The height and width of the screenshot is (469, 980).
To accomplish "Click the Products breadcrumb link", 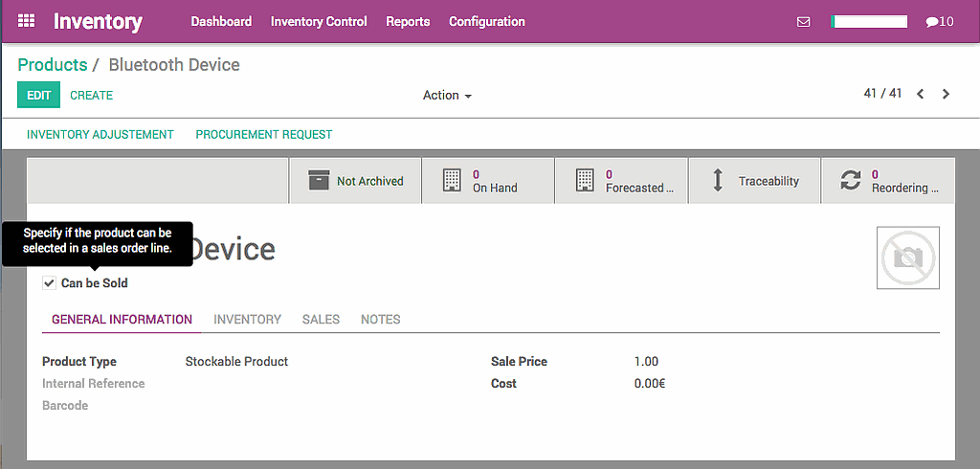I will (x=53, y=65).
